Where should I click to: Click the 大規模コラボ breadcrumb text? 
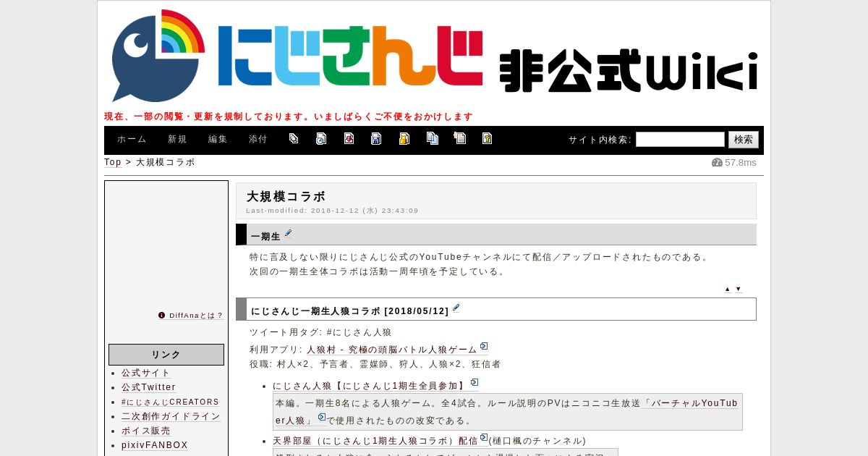pyautogui.click(x=166, y=162)
